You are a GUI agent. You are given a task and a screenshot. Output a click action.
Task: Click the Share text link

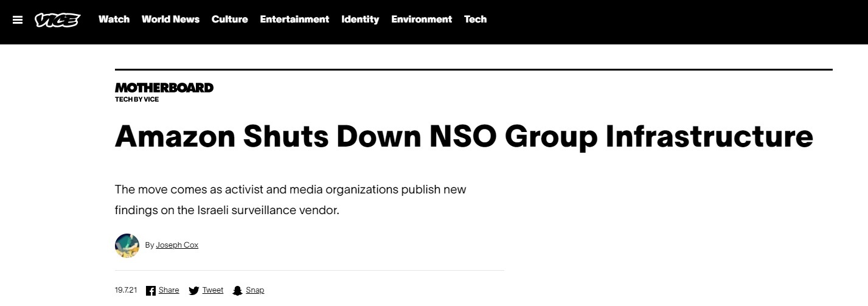(169, 290)
